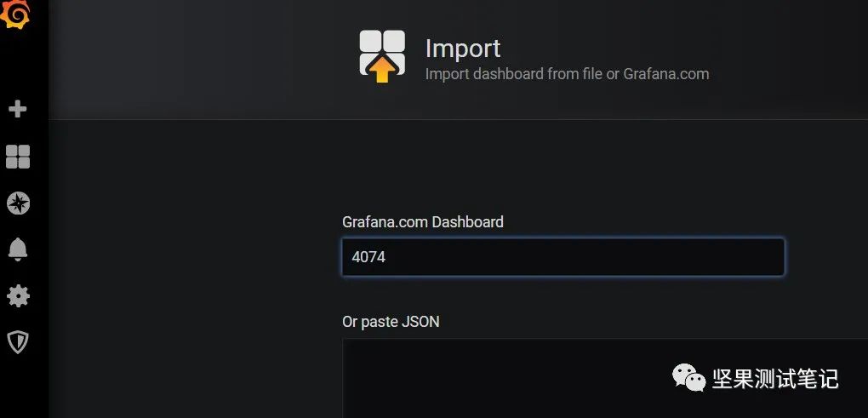Open the Create plus menu in sidebar
Screen dimensions: 868x418
coord(18,109)
